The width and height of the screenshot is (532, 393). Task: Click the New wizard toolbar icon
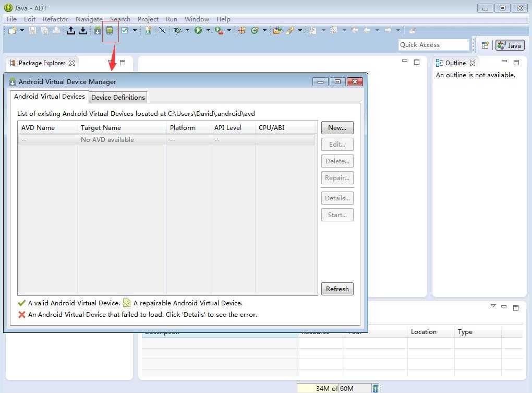tap(12, 31)
